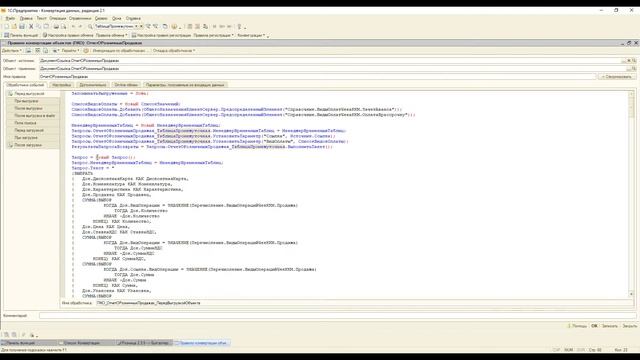Switch to the Отбор обмена tab

point(126,85)
